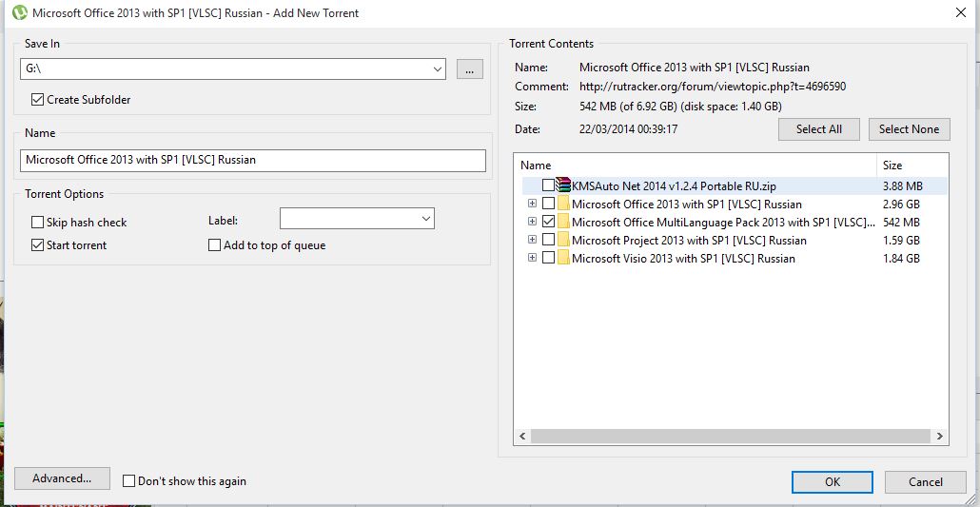
Task: Toggle the Create Subfolder checkbox
Action: pyautogui.click(x=38, y=100)
